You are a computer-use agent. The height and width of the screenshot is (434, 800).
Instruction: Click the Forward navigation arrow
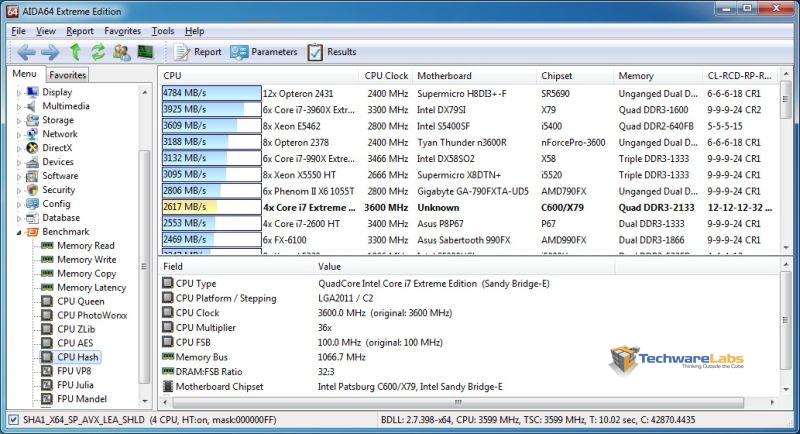point(50,52)
